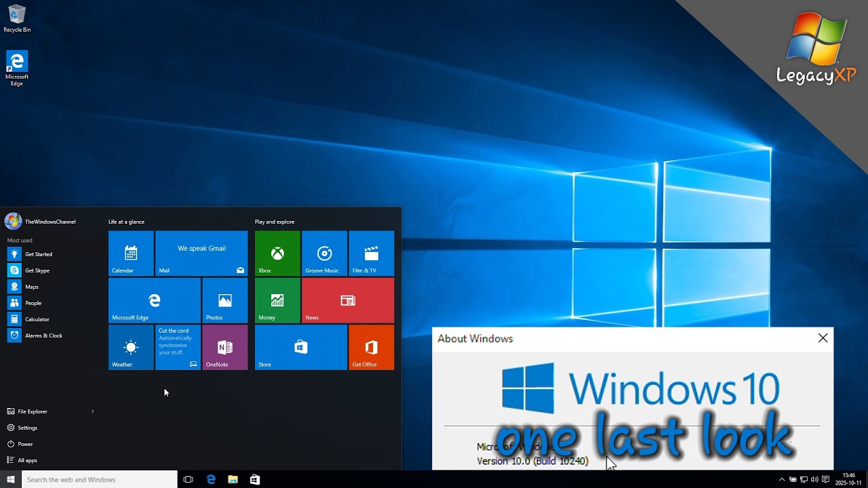Click the taskbar clock showing 15:46
Screen dimensions: 868x488
tap(848, 479)
